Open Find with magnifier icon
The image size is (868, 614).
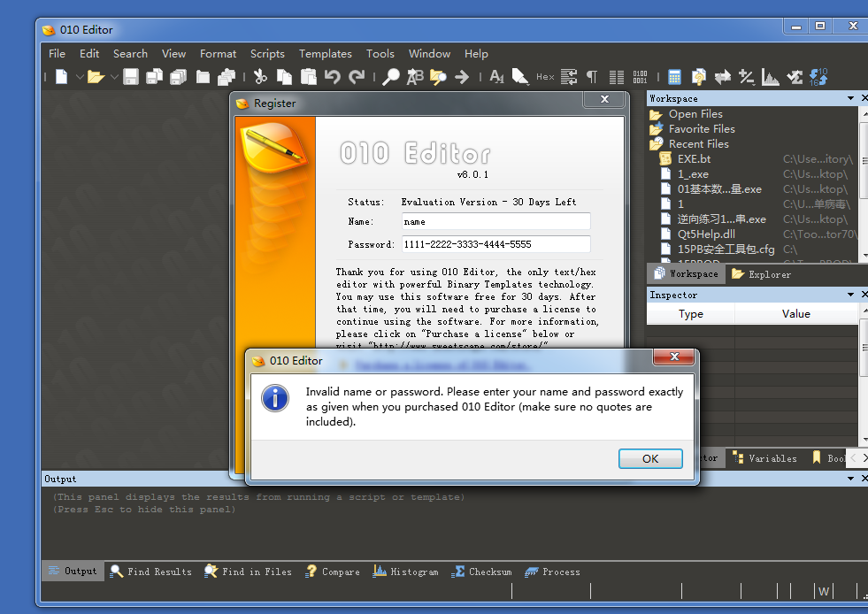click(391, 77)
